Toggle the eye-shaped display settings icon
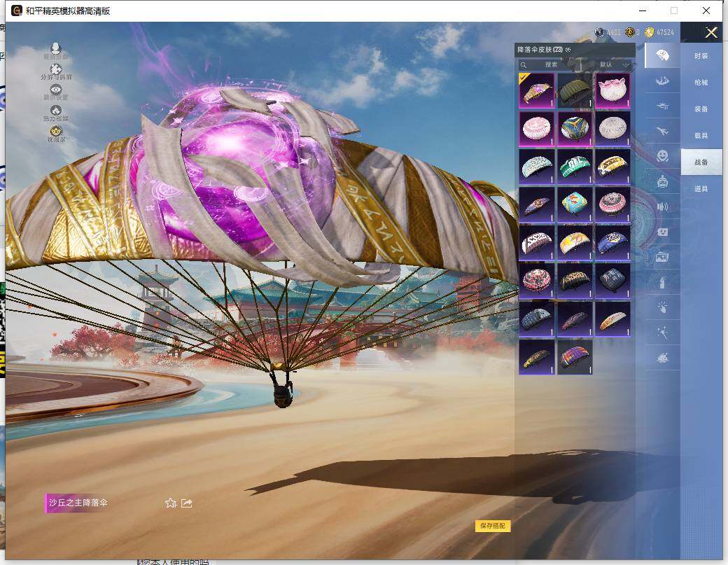The height and width of the screenshot is (565, 728). tap(56, 90)
